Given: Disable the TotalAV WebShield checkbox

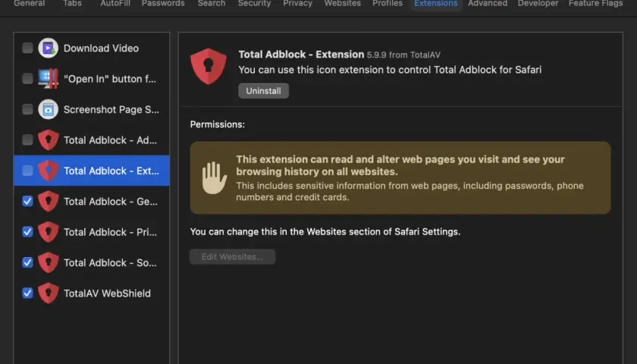Looking at the screenshot, I should coord(27,293).
